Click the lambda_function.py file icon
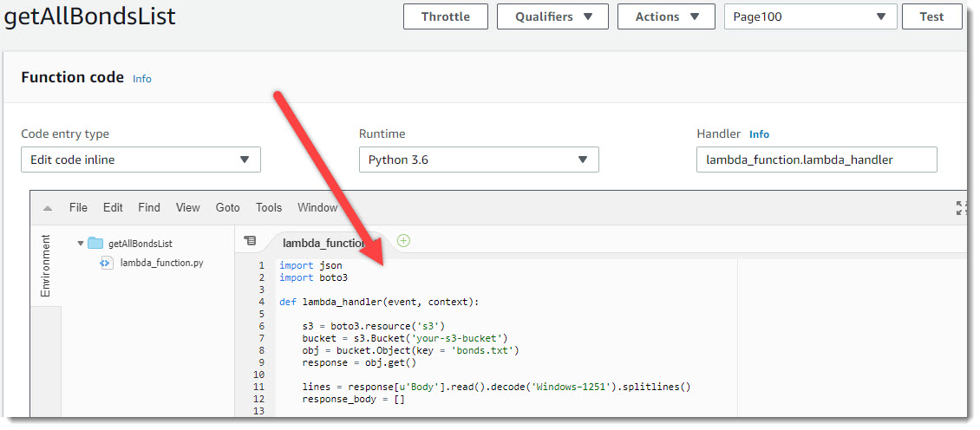The height and width of the screenshot is (430, 980). point(107,264)
